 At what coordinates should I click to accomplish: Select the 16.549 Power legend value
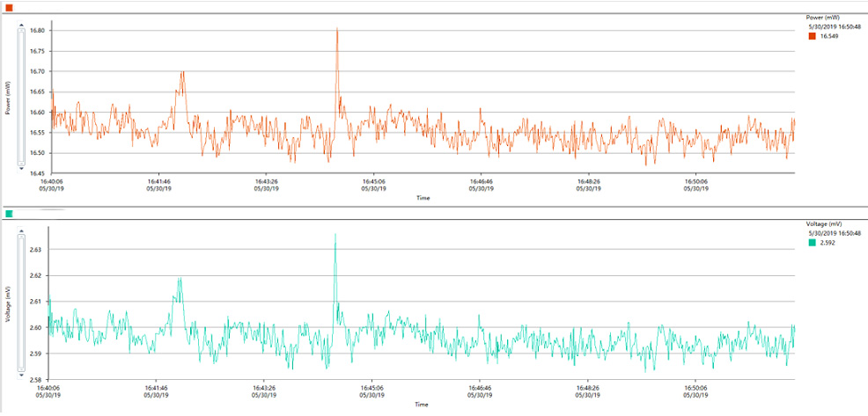(829, 36)
